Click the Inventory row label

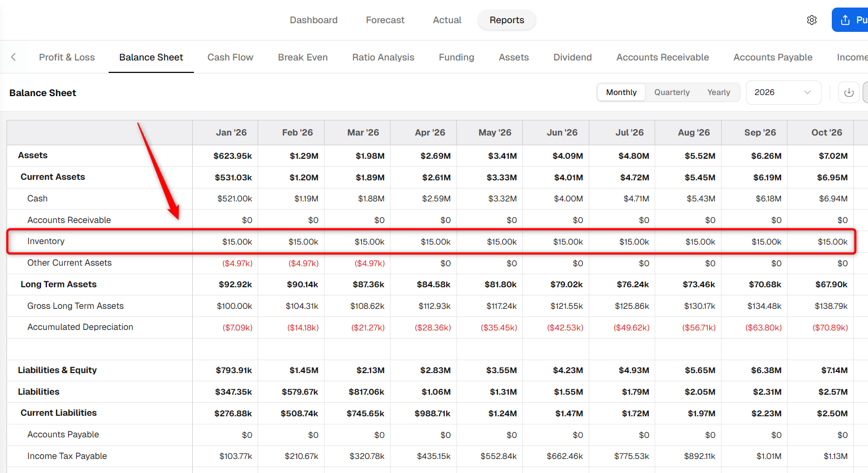[46, 241]
